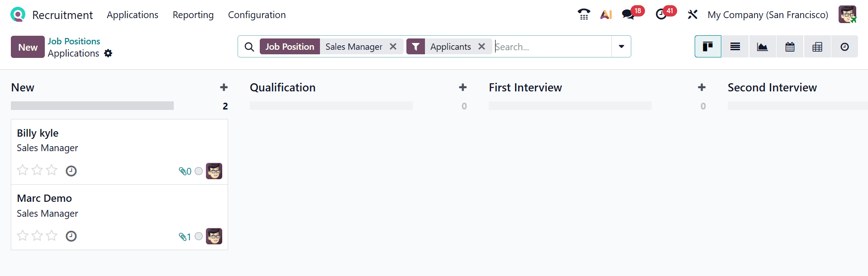Image resolution: width=868 pixels, height=276 pixels.
Task: Add a quick record in First Interview column
Action: coord(701,87)
